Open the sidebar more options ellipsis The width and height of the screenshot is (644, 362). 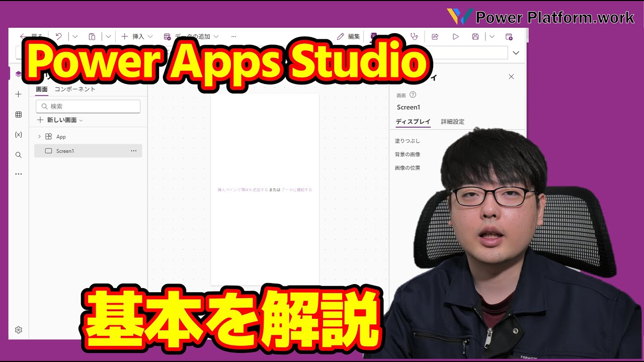[x=19, y=174]
